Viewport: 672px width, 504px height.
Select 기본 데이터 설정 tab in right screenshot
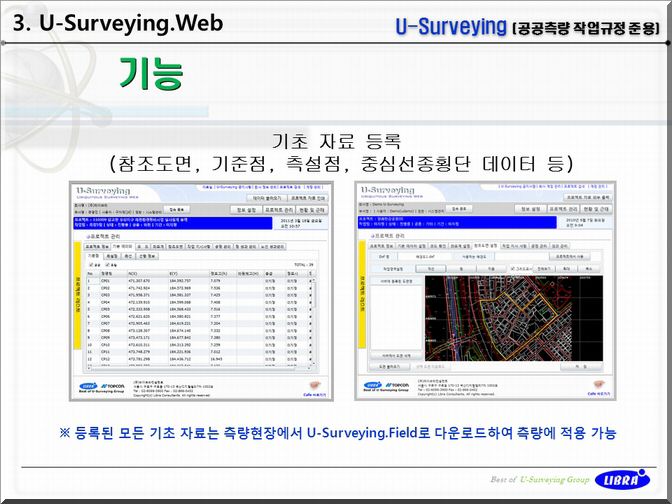pos(411,246)
